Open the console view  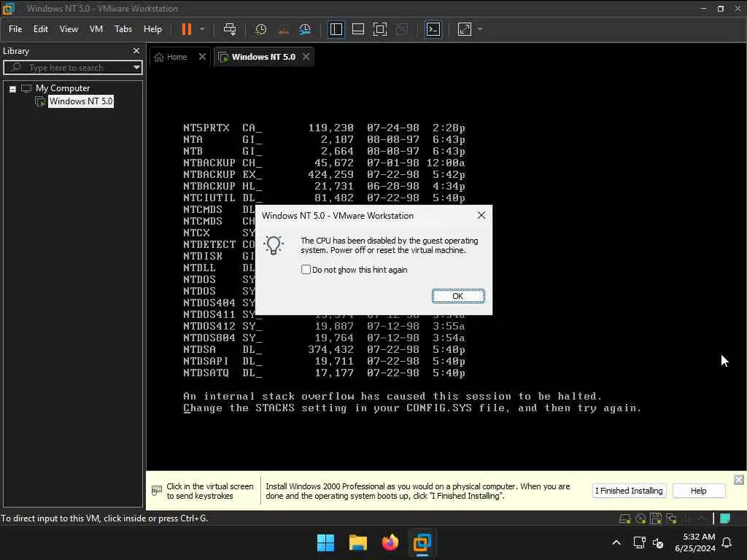pyautogui.click(x=433, y=29)
